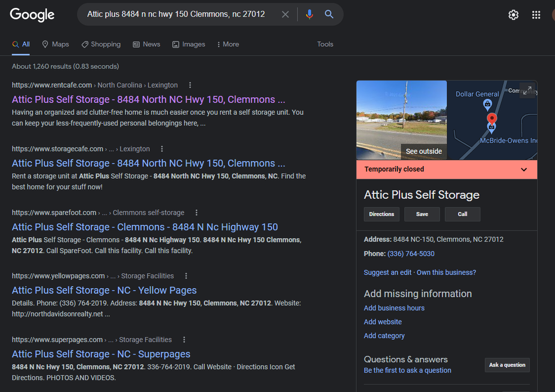Expand the map in knowledge panel
Image resolution: width=555 pixels, height=392 pixels.
527,91
